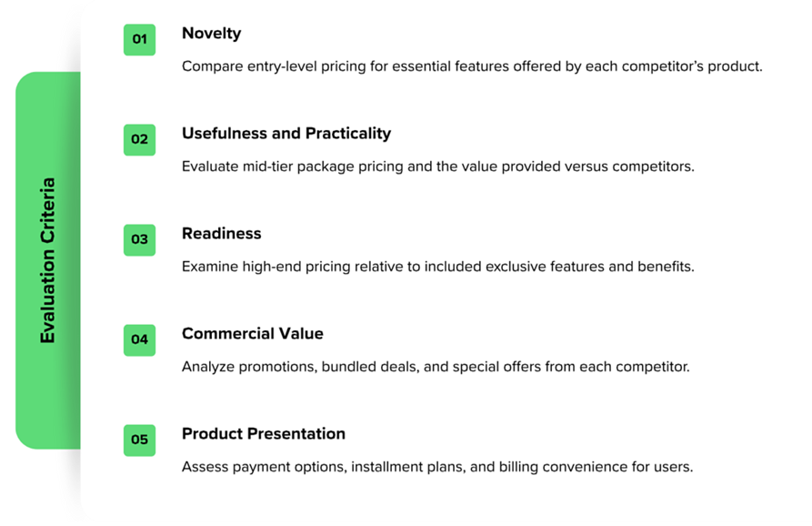The height and width of the screenshot is (526, 812).
Task: Click the Usefulness and Practicality heading
Action: [x=286, y=134]
